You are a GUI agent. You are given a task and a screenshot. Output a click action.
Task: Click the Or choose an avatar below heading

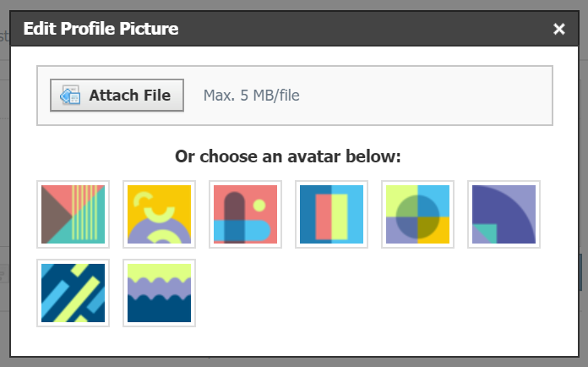287,156
